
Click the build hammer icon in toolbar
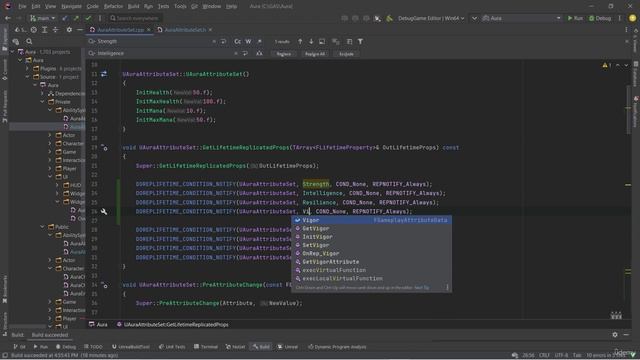389,18
